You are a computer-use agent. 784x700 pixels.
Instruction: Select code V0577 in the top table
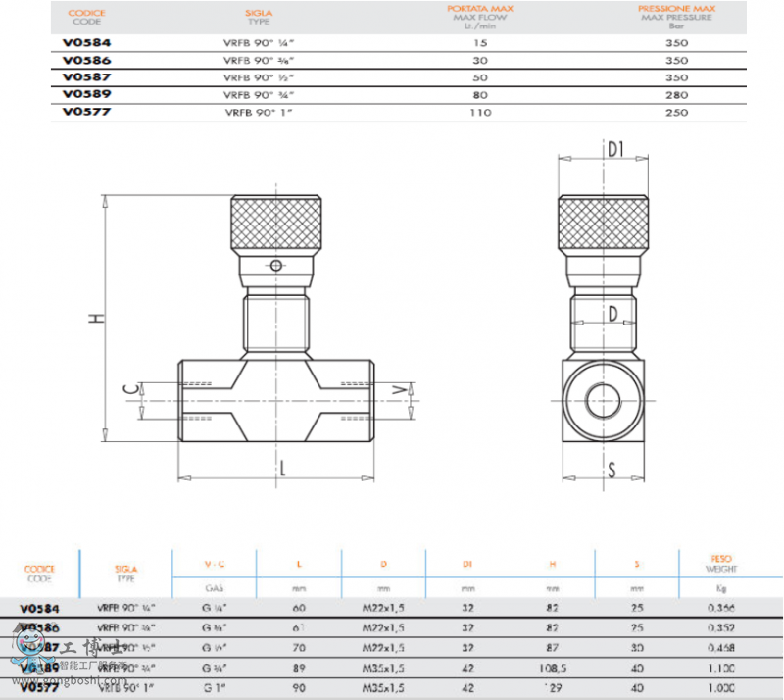tap(86, 112)
